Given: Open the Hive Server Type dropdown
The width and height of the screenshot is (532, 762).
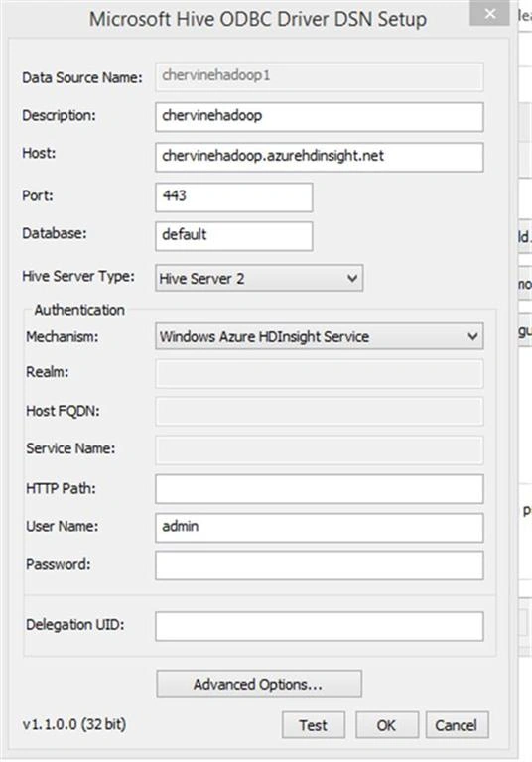Looking at the screenshot, I should (x=259, y=278).
